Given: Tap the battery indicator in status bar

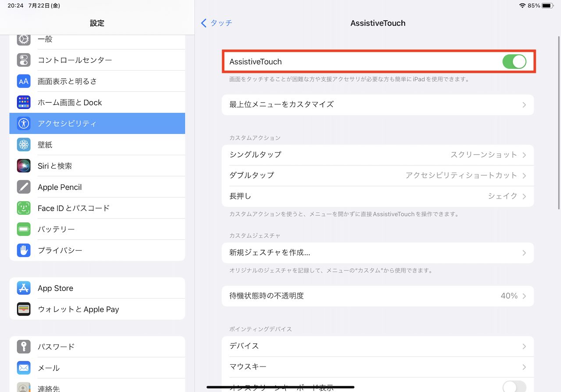Looking at the screenshot, I should click(x=547, y=6).
